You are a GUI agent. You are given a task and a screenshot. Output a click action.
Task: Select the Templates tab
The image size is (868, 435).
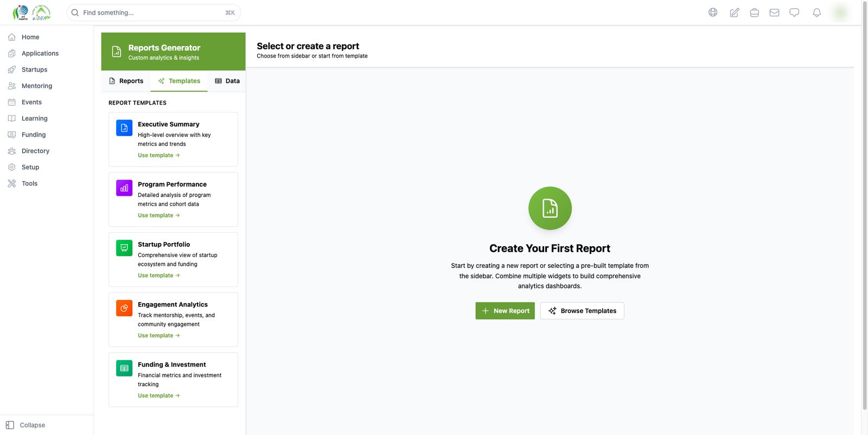pos(179,81)
